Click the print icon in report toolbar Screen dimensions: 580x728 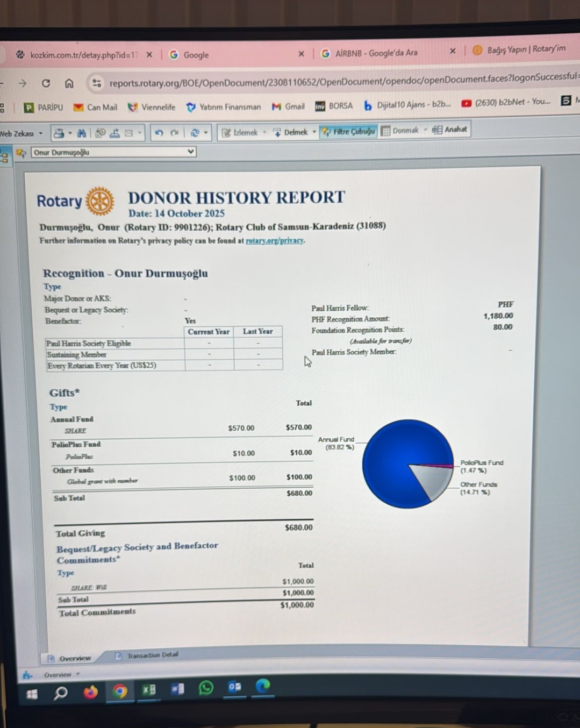click(x=59, y=133)
